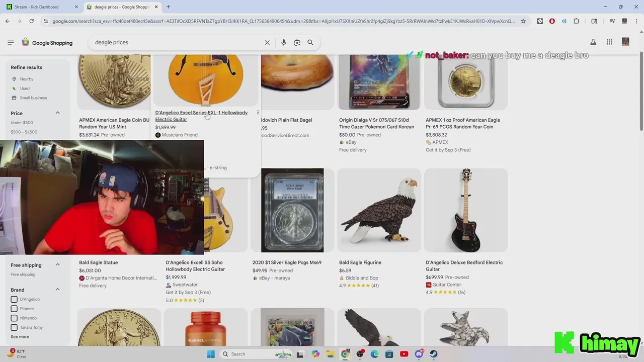644x362 pixels.
Task: Open the D'Angelico Deluxe Bedford Electric Guitar listing
Action: click(464, 265)
